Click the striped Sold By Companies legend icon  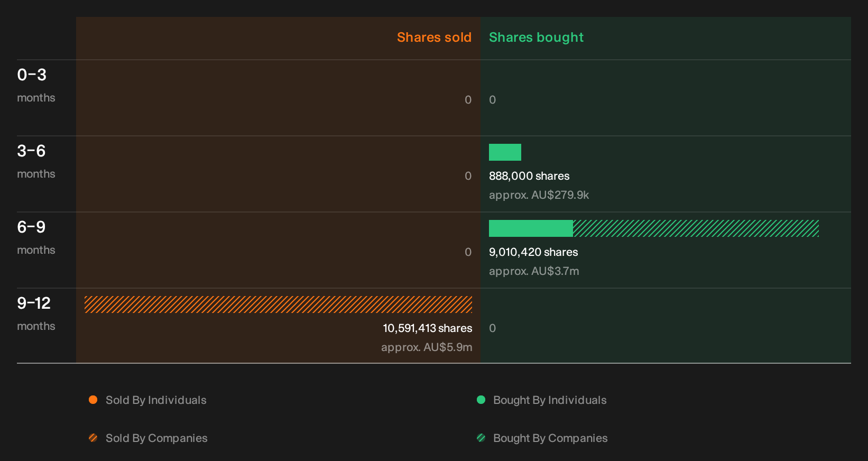click(93, 438)
